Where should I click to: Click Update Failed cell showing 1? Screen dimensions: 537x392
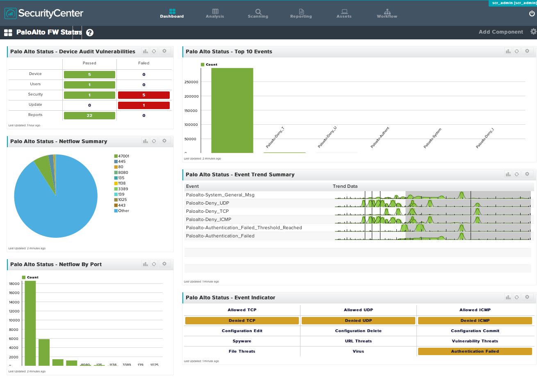[x=144, y=105]
